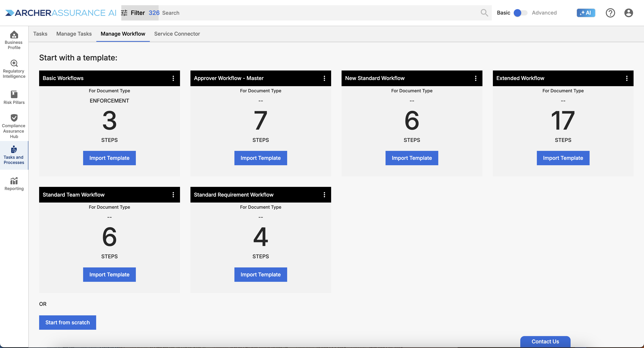
Task: Go to Risk Pillars section
Action: tap(14, 97)
